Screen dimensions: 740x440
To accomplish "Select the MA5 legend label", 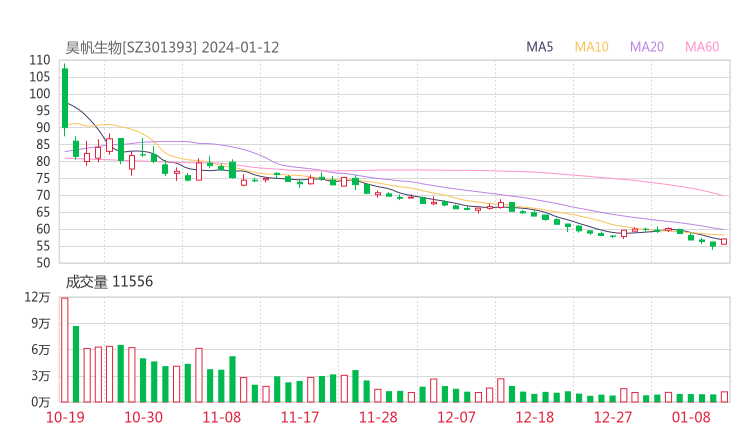I will (539, 47).
